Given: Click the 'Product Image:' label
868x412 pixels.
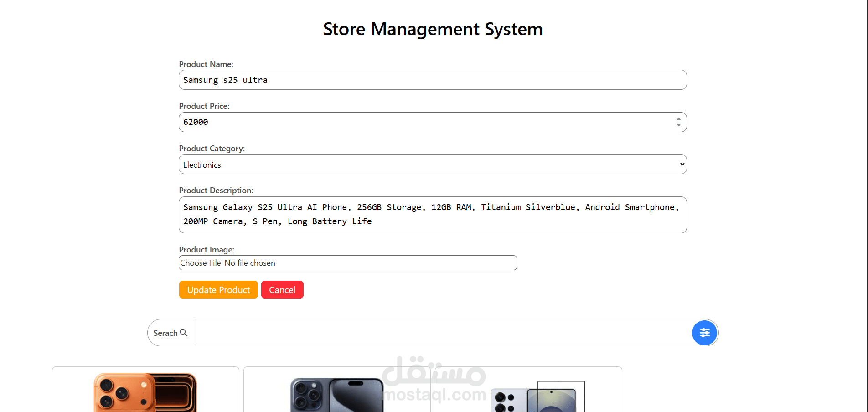Looking at the screenshot, I should (207, 250).
